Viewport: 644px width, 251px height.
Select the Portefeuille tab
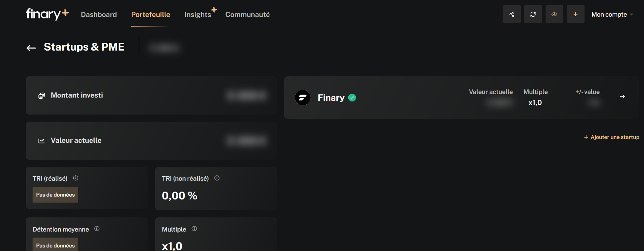pos(150,14)
